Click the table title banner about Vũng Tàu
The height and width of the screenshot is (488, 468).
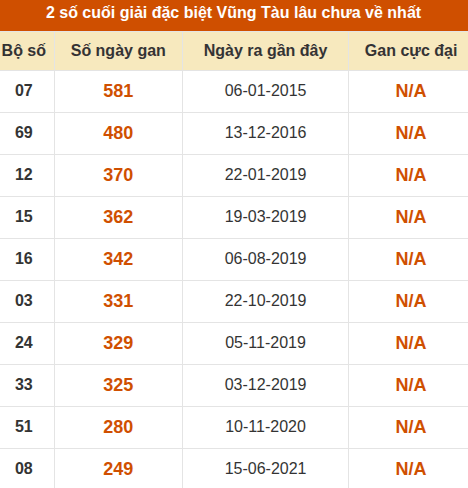click(x=233, y=13)
